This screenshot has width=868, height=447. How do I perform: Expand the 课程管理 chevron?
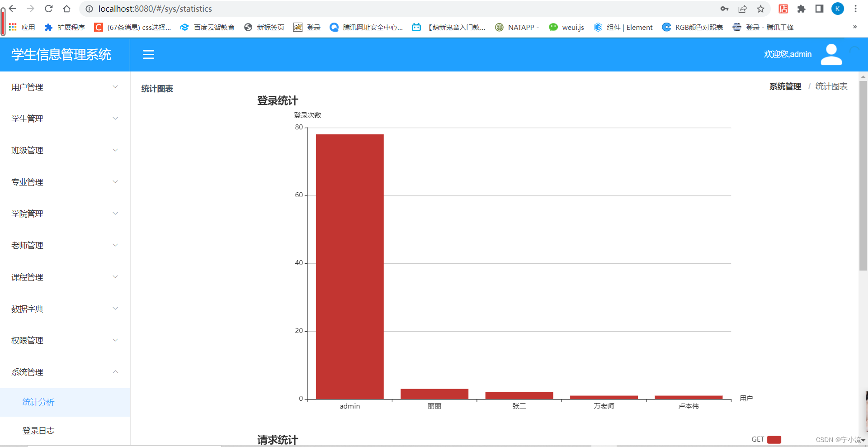tap(115, 277)
